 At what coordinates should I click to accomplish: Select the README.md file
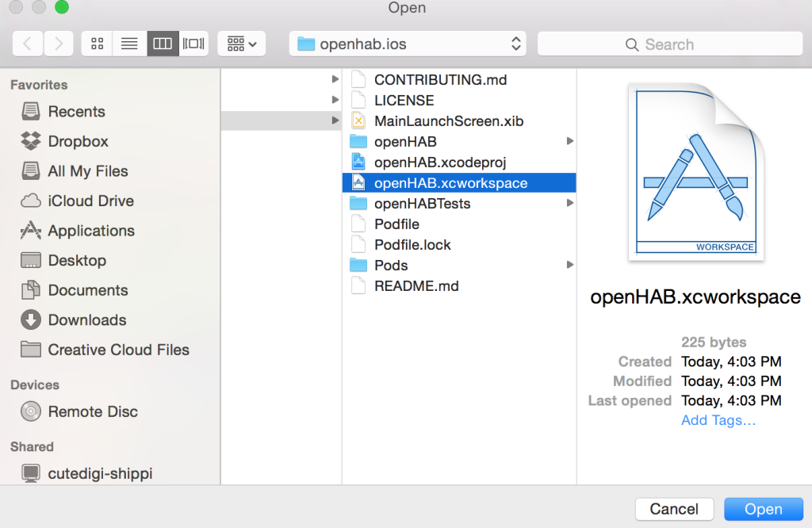pyautogui.click(x=459, y=285)
